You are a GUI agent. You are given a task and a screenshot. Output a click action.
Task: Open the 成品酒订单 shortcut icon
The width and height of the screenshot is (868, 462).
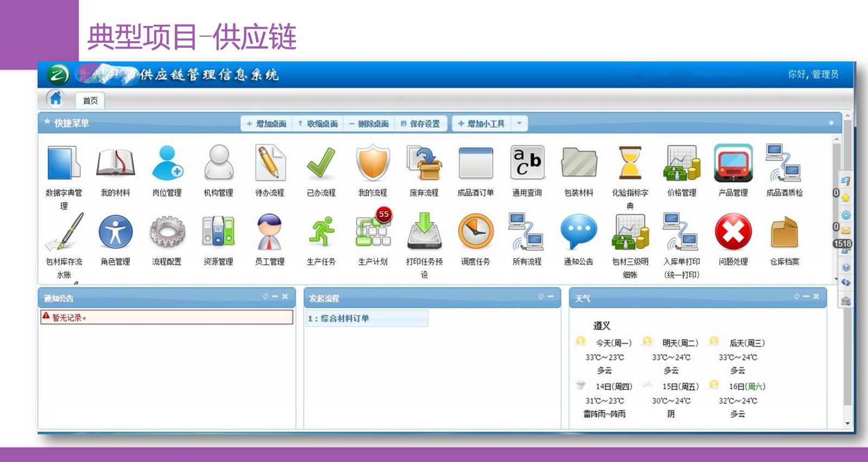[x=476, y=163]
